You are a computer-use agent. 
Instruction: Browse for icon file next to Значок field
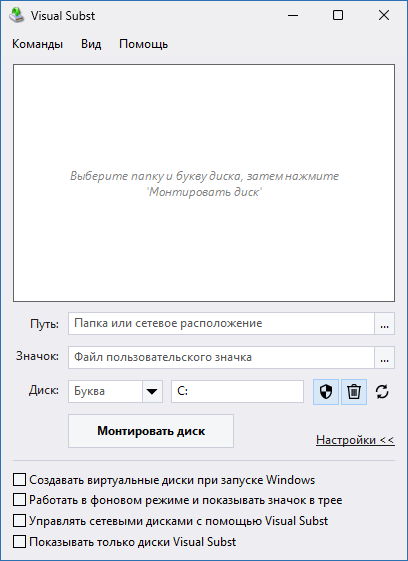point(384,357)
